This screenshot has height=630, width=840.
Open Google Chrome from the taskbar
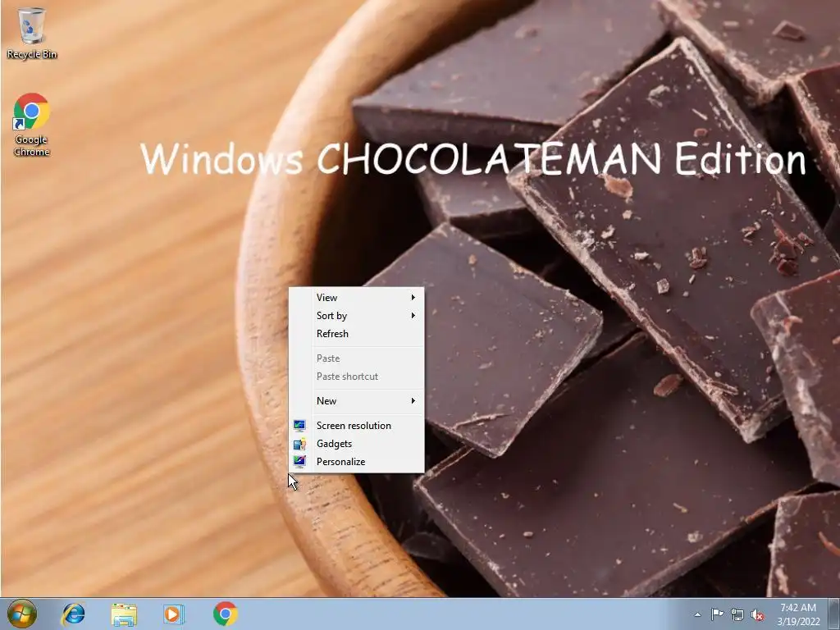[x=226, y=614]
